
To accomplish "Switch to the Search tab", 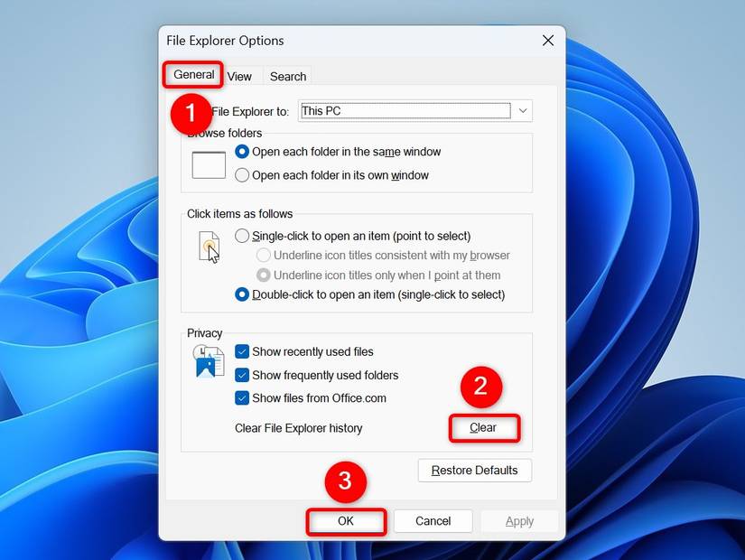I will (287, 76).
